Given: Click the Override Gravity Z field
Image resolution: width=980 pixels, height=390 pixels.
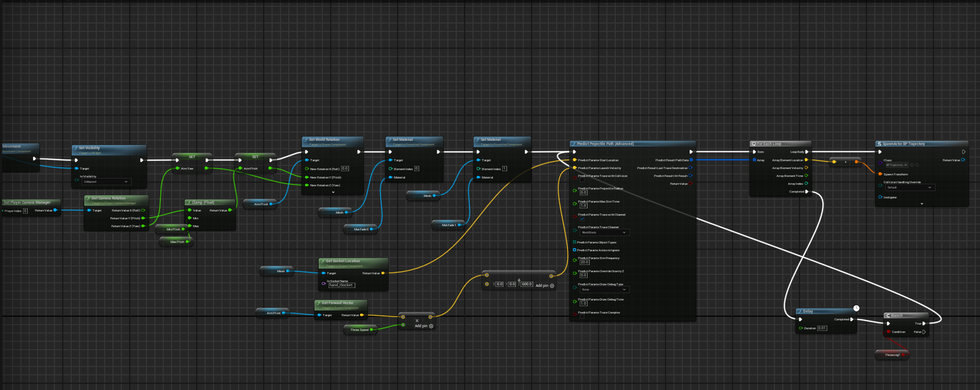Looking at the screenshot, I should 583,275.
